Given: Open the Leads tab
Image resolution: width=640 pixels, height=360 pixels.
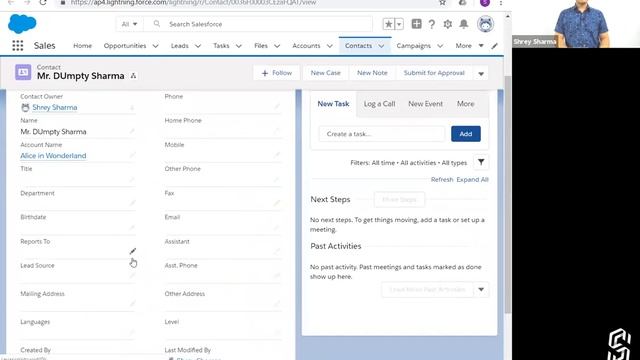Looking at the screenshot, I should pyautogui.click(x=180, y=46).
